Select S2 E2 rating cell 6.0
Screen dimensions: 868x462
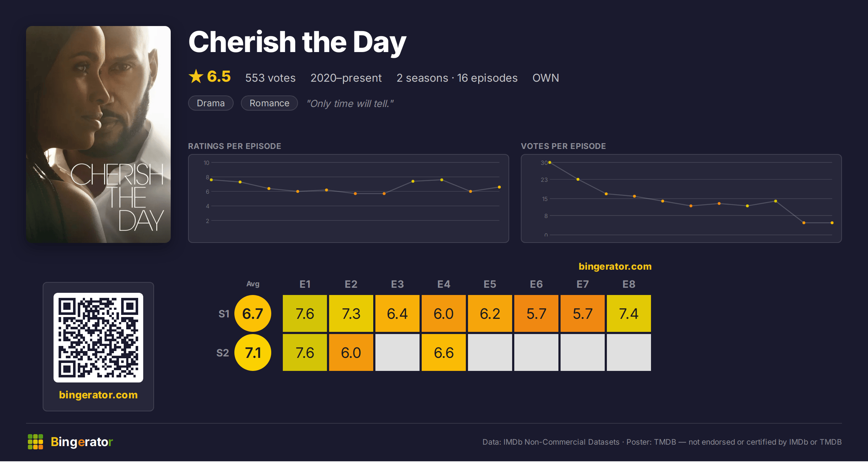point(351,352)
